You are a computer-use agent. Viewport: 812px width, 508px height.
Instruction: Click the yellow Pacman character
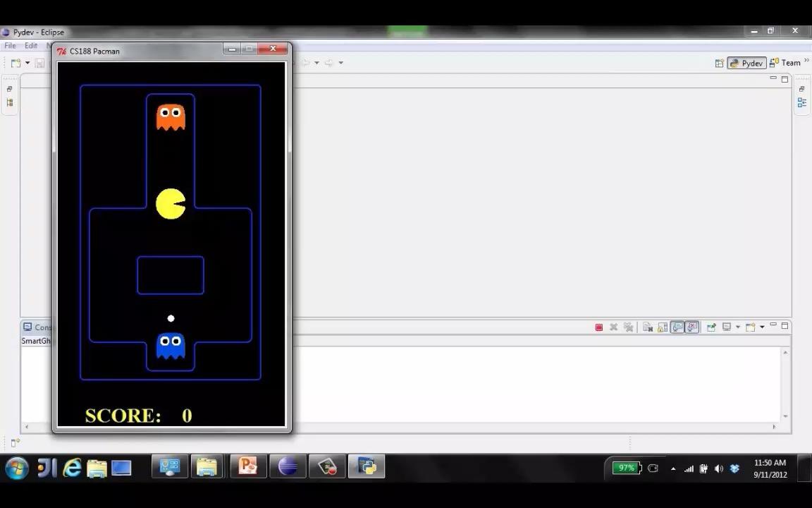point(171,204)
